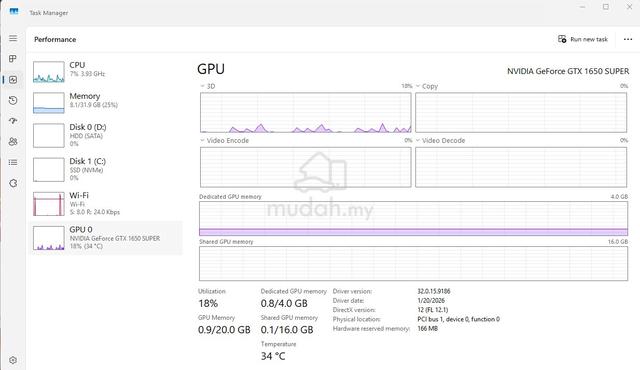Select the Wi-Fi performance item
The height and width of the screenshot is (370, 640).
tap(106, 204)
